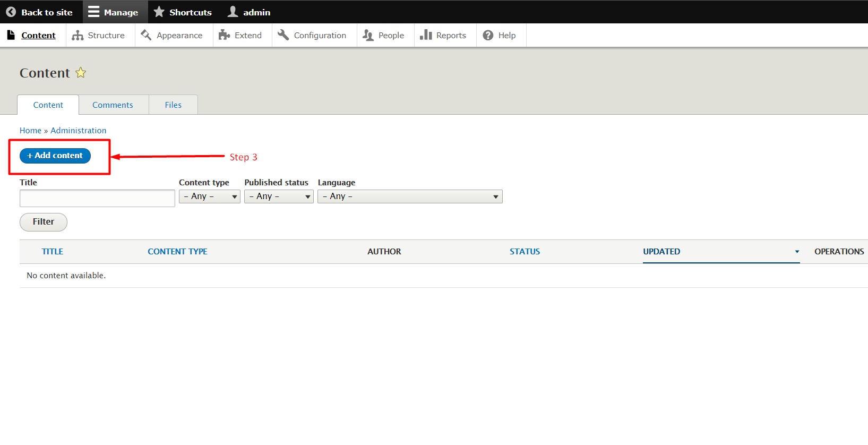Screen dimensions: 868x445
Task: Click the Extend menu label
Action: coord(248,36)
